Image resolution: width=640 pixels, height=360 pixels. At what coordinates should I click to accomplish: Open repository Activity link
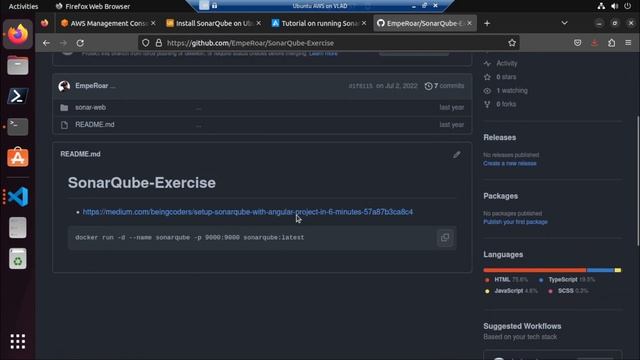tap(507, 63)
